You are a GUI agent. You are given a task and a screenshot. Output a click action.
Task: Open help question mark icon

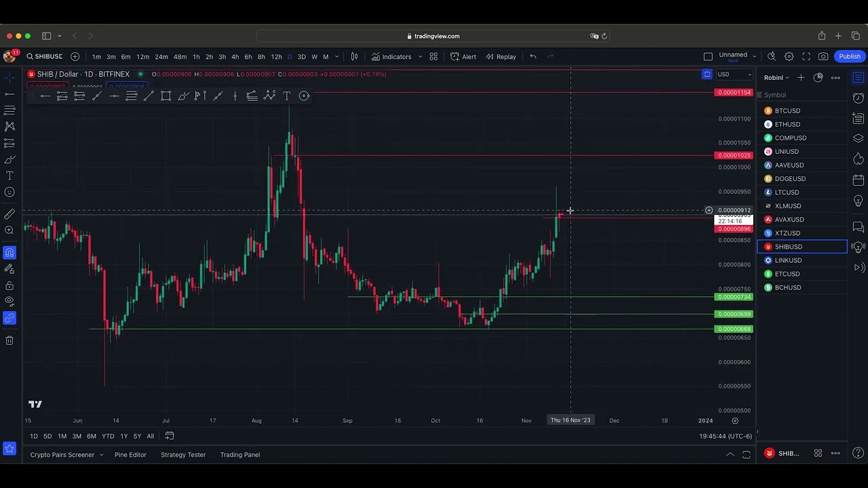click(859, 453)
